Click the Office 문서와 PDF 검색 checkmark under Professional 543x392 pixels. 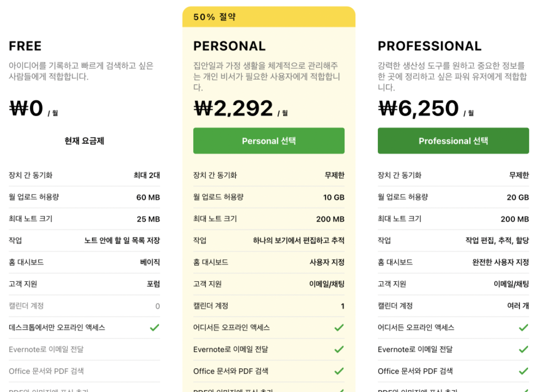[524, 371]
